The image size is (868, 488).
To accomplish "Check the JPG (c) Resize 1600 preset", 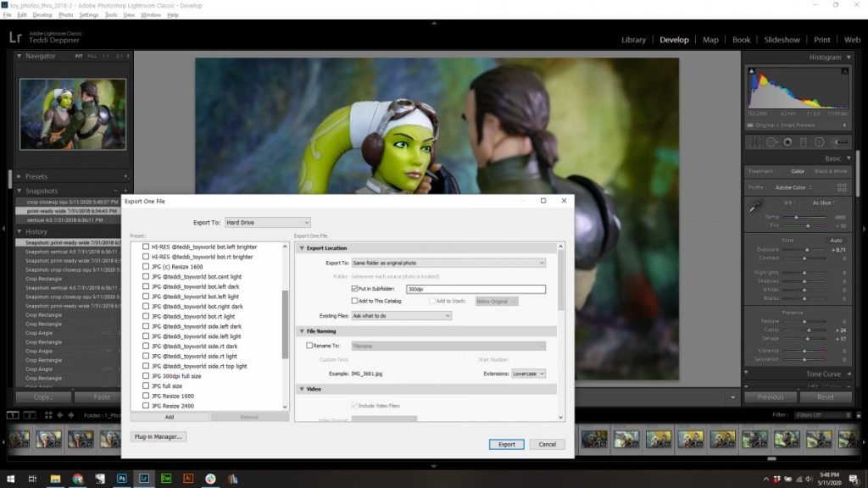I will pyautogui.click(x=146, y=267).
